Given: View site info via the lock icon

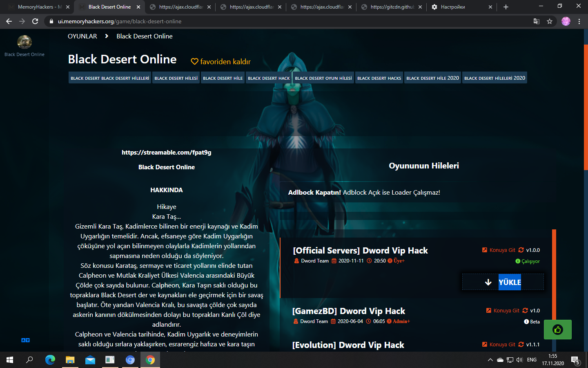Looking at the screenshot, I should tap(51, 21).
